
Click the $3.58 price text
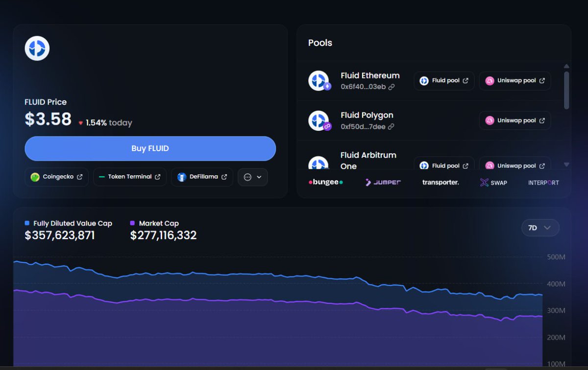tap(48, 119)
